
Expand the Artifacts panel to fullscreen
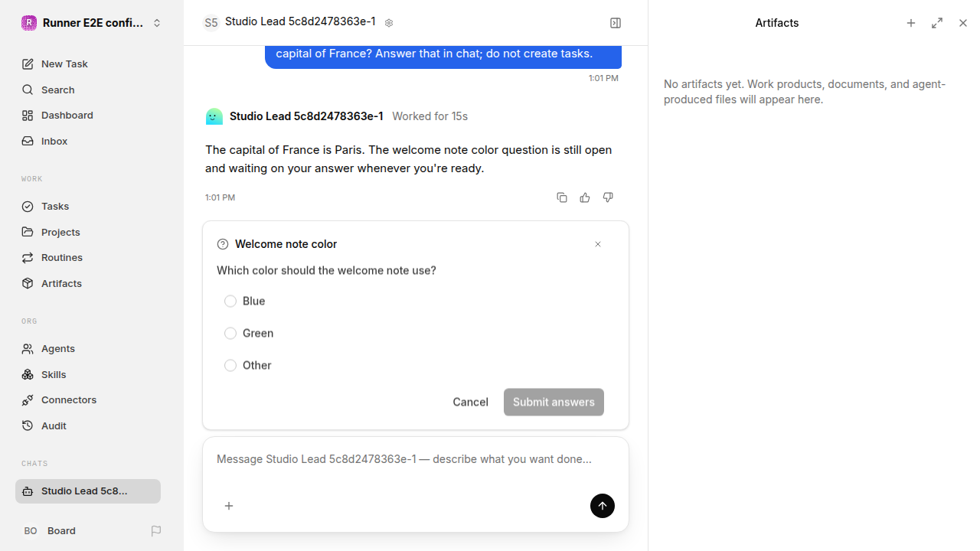coord(937,23)
